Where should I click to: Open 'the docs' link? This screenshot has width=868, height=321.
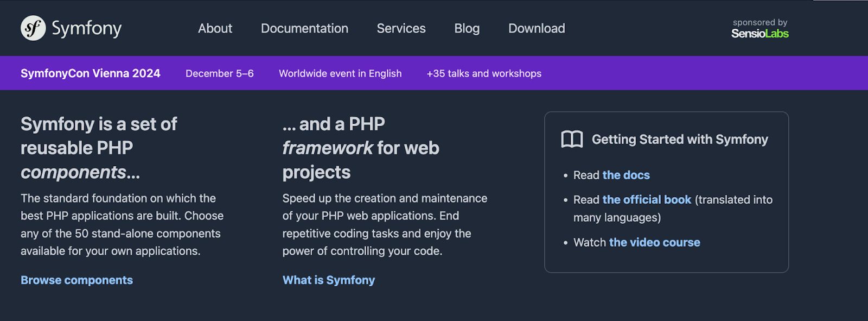click(x=626, y=175)
